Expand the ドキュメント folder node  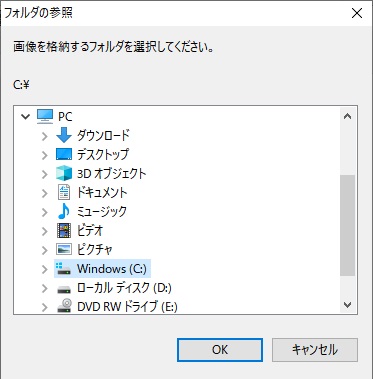tap(45, 193)
